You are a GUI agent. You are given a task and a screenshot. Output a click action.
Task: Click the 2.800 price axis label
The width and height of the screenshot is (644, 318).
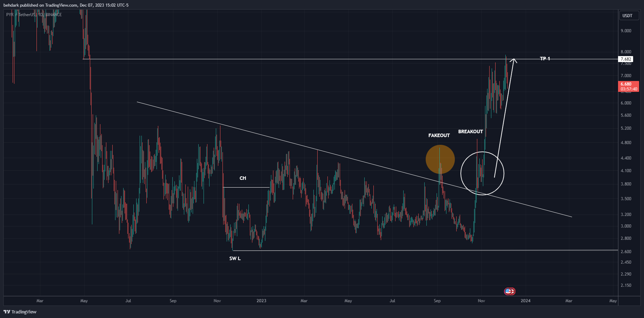click(626, 238)
